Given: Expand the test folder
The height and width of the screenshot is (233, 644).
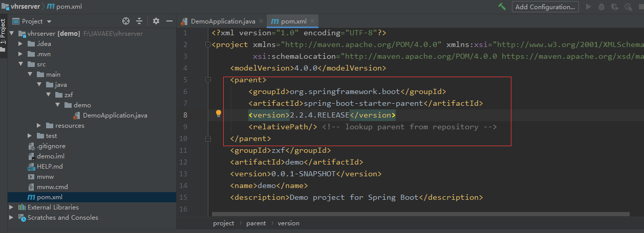Looking at the screenshot, I should click(30, 136).
